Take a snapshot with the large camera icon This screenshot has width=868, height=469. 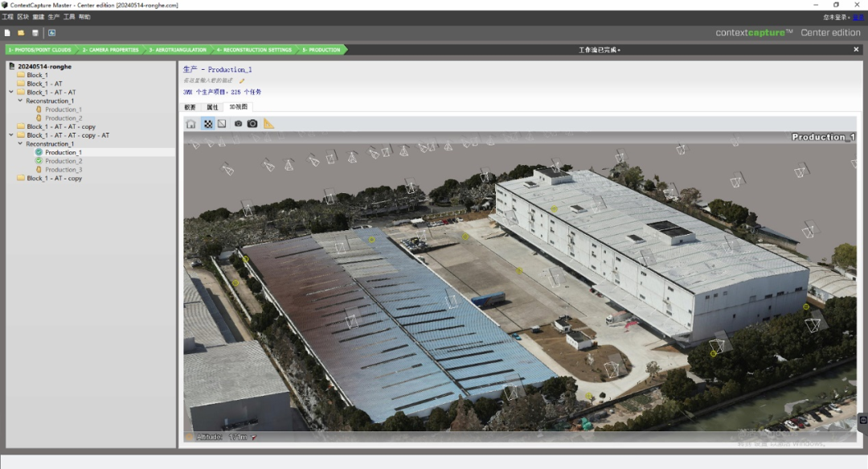252,123
